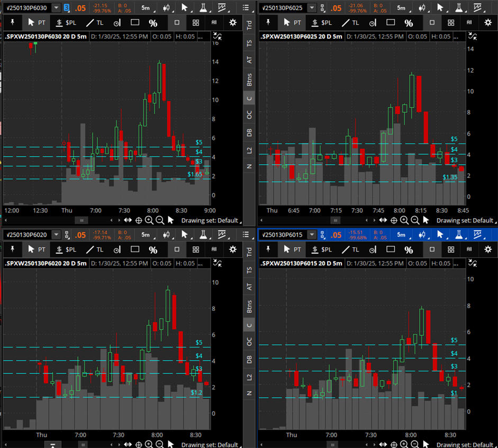Open the Patterns icon in the P6030 panel
Viewport: 498px width, 448px height.
(222, 7)
